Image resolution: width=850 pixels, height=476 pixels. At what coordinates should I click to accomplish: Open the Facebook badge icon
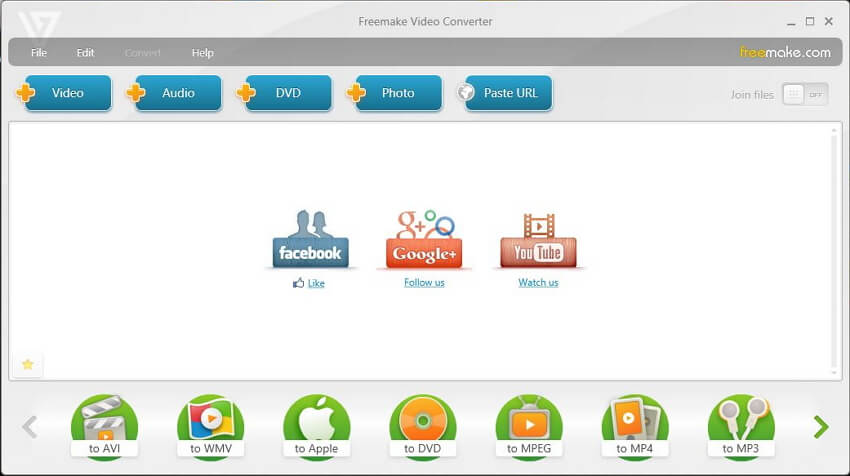(x=310, y=239)
